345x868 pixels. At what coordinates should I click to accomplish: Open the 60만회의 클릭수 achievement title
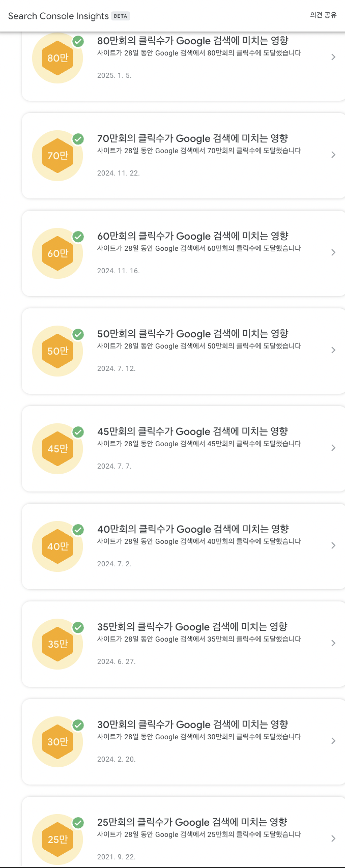(192, 236)
